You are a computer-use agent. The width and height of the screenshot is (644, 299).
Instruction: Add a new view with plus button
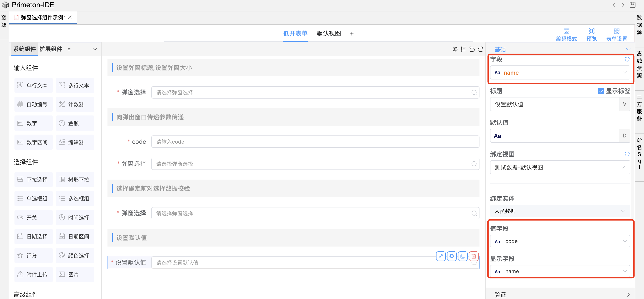[x=352, y=34]
